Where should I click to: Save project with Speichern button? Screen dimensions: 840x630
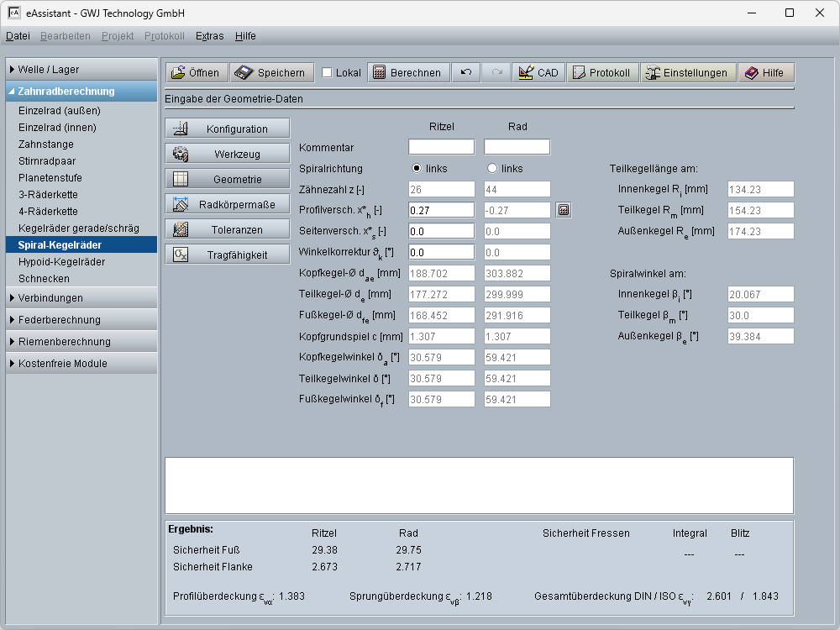tap(272, 73)
